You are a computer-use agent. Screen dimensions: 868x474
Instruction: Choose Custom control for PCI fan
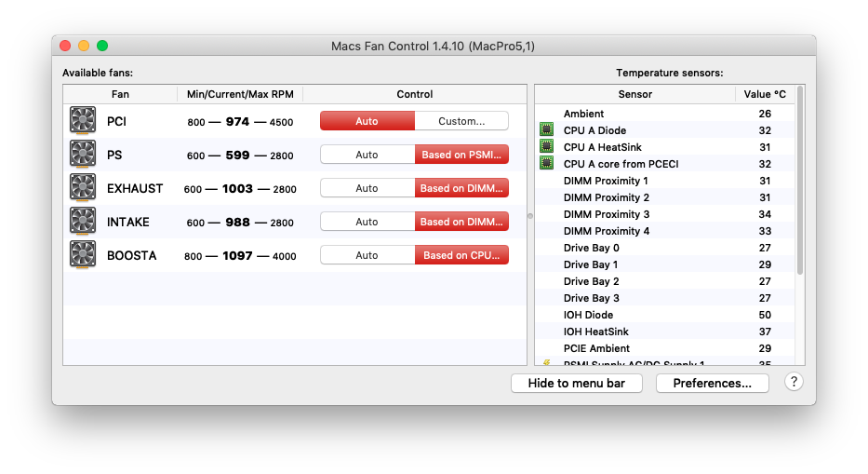click(x=461, y=121)
